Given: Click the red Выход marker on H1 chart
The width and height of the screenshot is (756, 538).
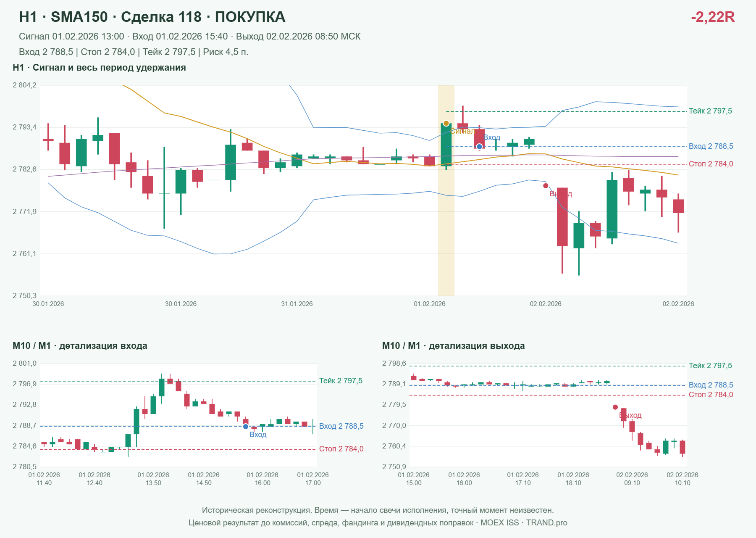Looking at the screenshot, I should click(x=546, y=186).
